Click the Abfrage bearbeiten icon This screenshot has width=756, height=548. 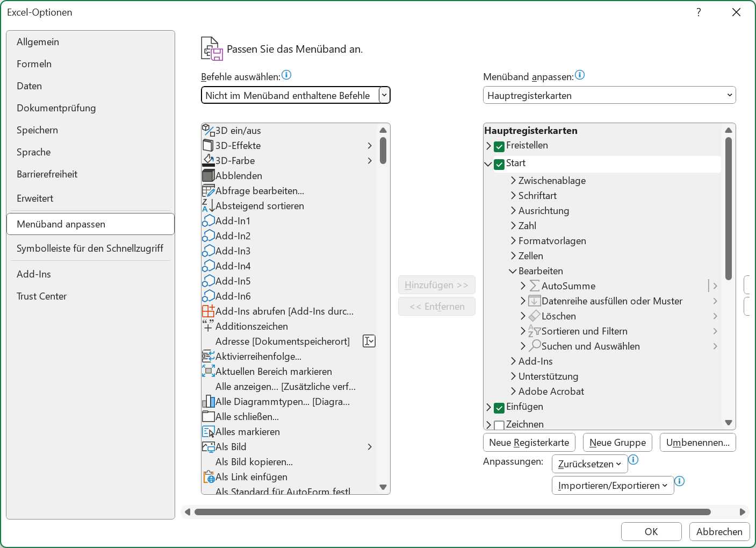(208, 190)
